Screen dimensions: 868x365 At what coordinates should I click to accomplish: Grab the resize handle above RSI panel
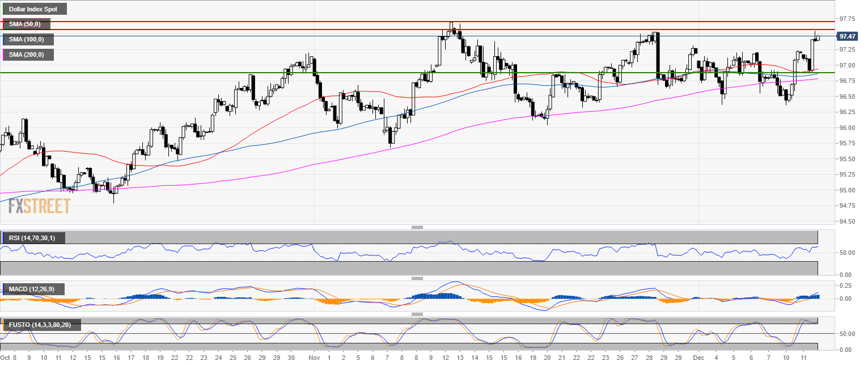pyautogui.click(x=417, y=227)
